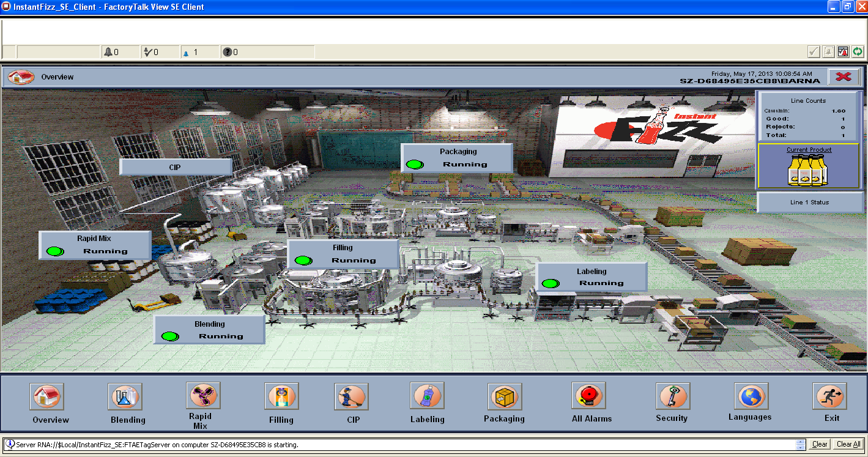The height and width of the screenshot is (457, 868).
Task: Click the Good count row
Action: 805,119
